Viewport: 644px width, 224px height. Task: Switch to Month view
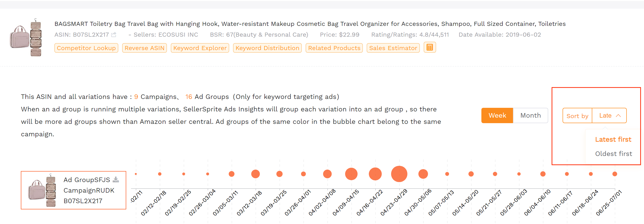pos(530,115)
